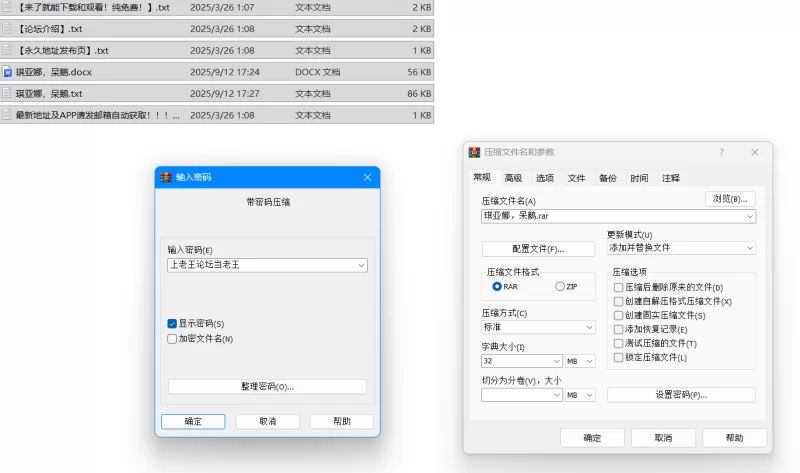800x473 pixels.
Task: Select the RAR format radio button
Action: [496, 286]
